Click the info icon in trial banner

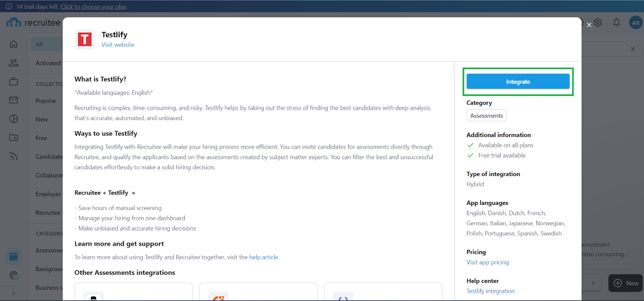tap(9, 6)
